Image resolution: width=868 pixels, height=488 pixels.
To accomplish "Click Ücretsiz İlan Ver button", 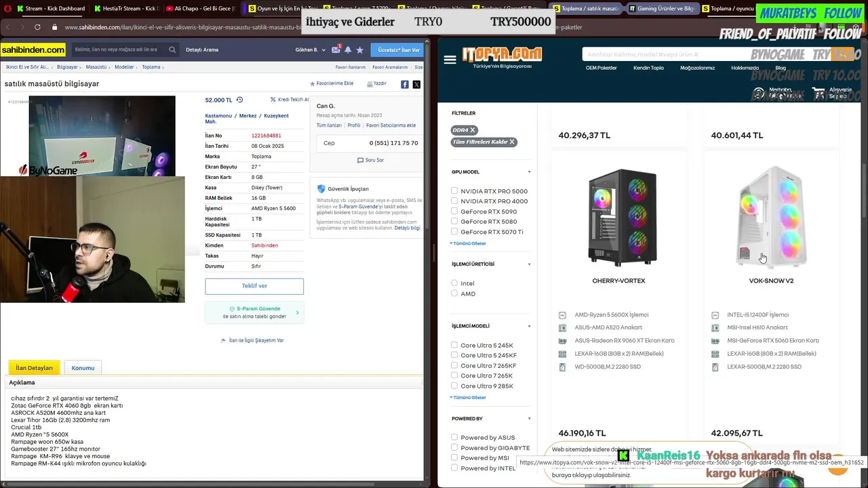I will point(399,49).
